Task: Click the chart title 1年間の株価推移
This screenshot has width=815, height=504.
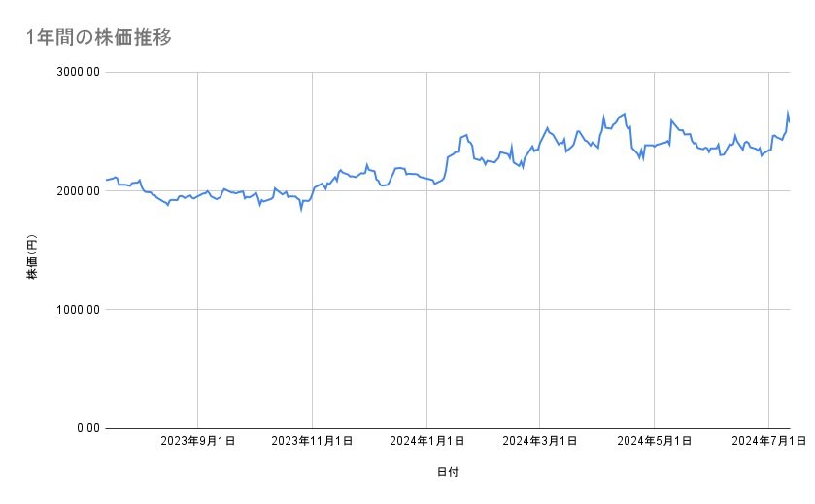Action: pyautogui.click(x=100, y=37)
